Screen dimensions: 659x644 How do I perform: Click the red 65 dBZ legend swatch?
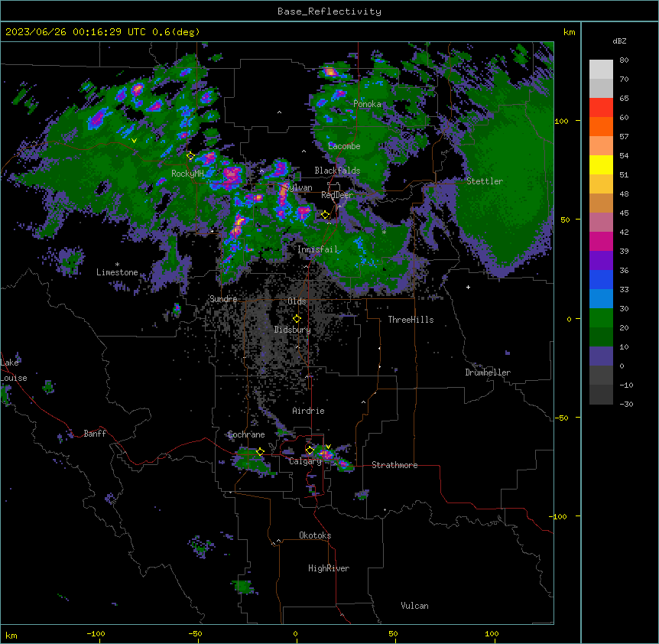click(601, 107)
